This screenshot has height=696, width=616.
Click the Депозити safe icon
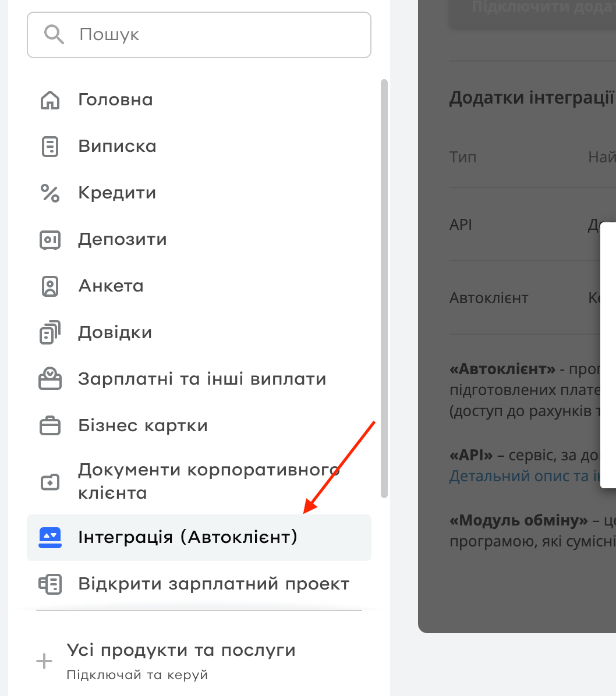coord(49,240)
